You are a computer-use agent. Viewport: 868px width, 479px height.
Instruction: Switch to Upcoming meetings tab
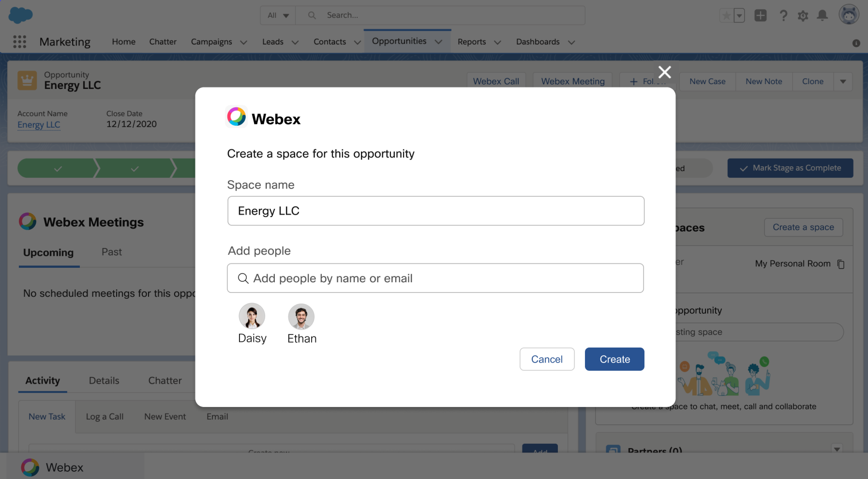click(49, 253)
